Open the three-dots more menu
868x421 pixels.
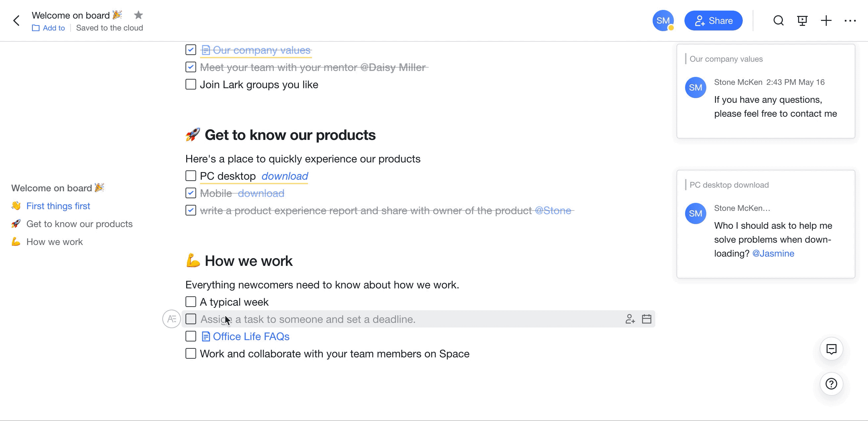[x=850, y=21]
